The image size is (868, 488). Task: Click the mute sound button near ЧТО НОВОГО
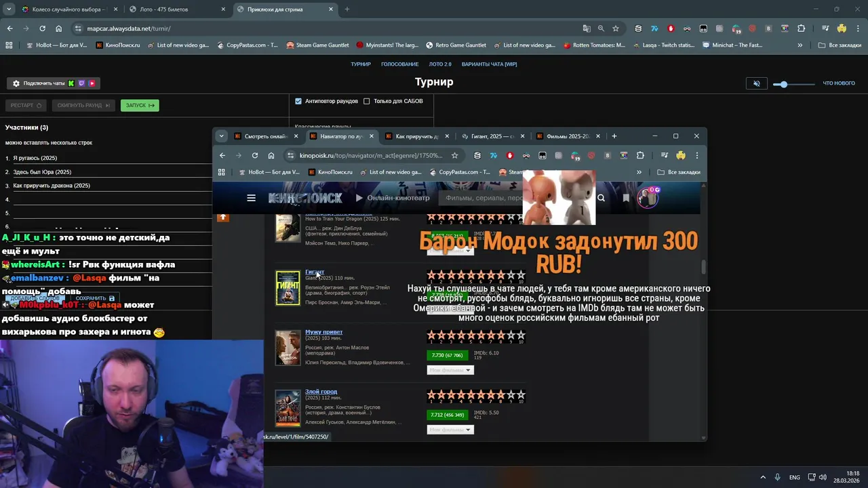tap(757, 83)
